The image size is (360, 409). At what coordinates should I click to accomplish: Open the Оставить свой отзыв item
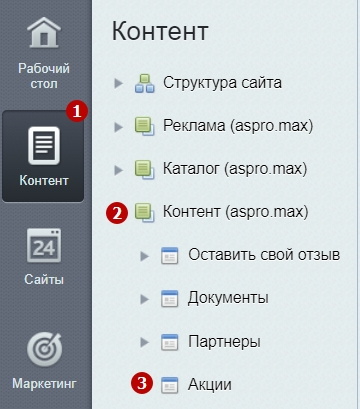[264, 255]
